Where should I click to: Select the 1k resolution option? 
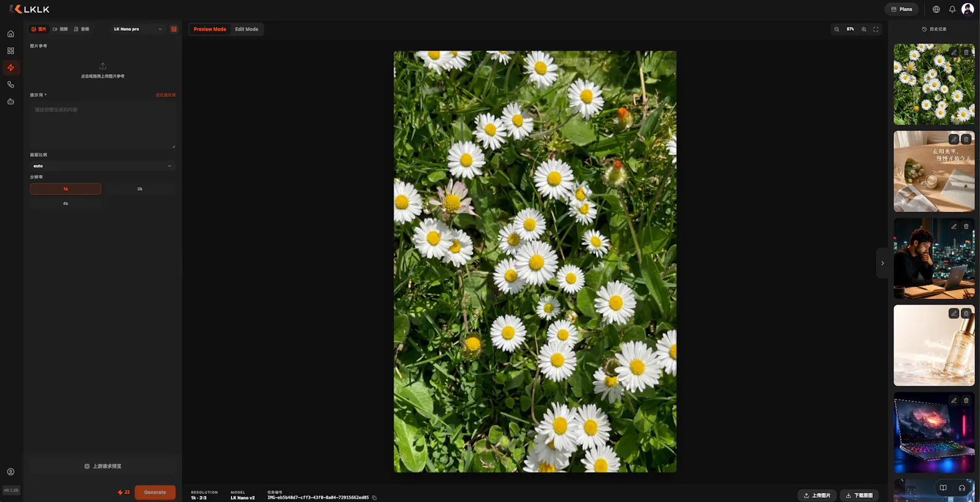[66, 189]
